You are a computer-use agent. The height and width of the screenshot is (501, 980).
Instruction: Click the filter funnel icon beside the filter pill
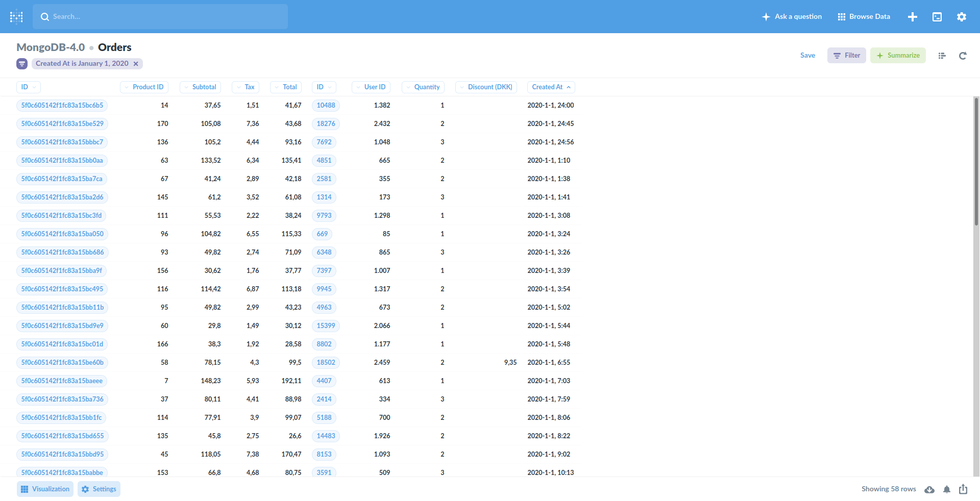pyautogui.click(x=21, y=63)
